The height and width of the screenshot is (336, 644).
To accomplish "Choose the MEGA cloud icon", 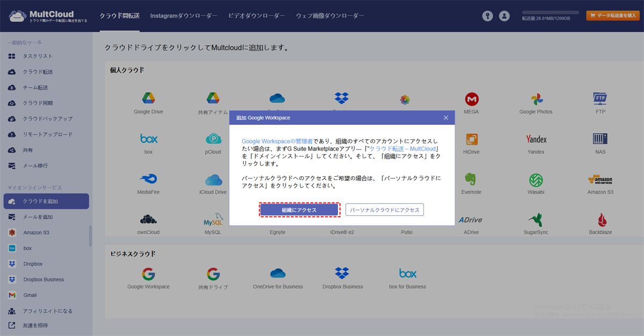I will click(472, 99).
